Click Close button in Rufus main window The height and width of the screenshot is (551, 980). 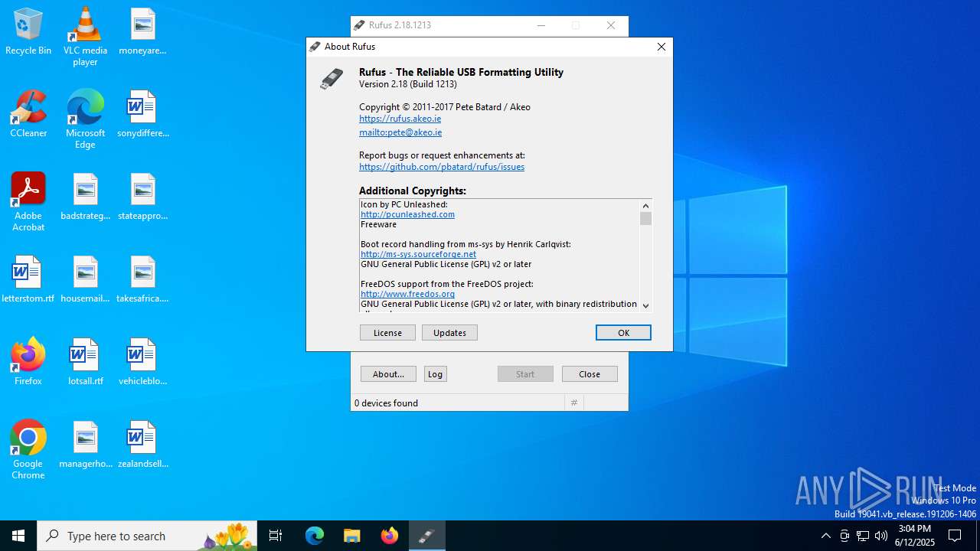click(x=590, y=374)
